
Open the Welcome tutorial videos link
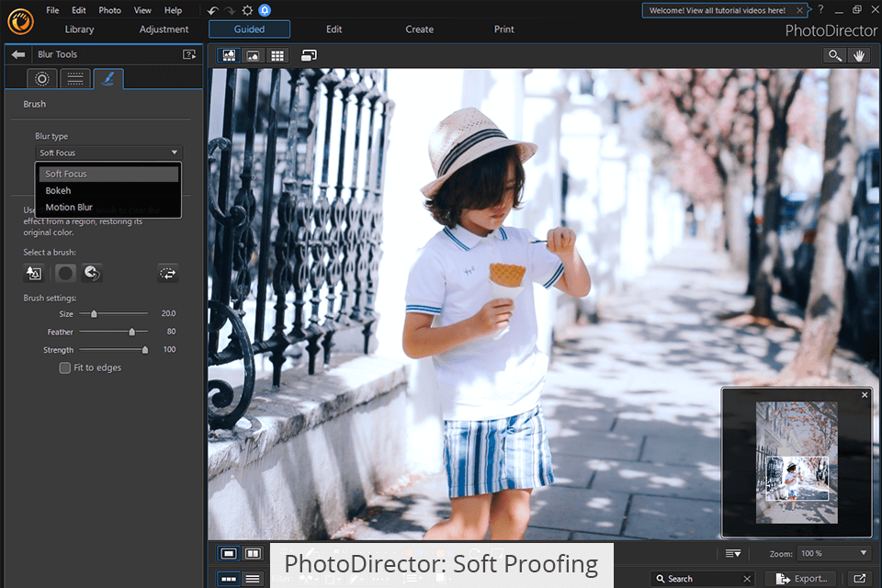pyautogui.click(x=718, y=10)
